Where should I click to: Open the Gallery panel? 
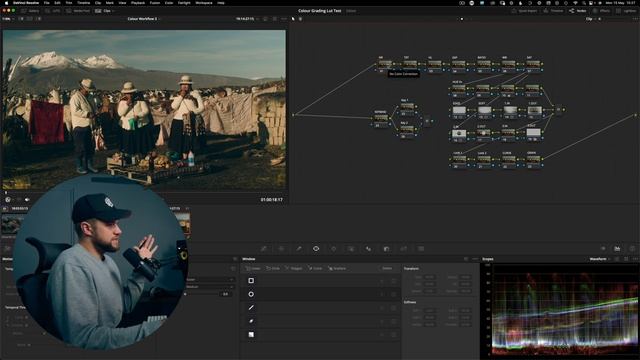tap(30, 11)
